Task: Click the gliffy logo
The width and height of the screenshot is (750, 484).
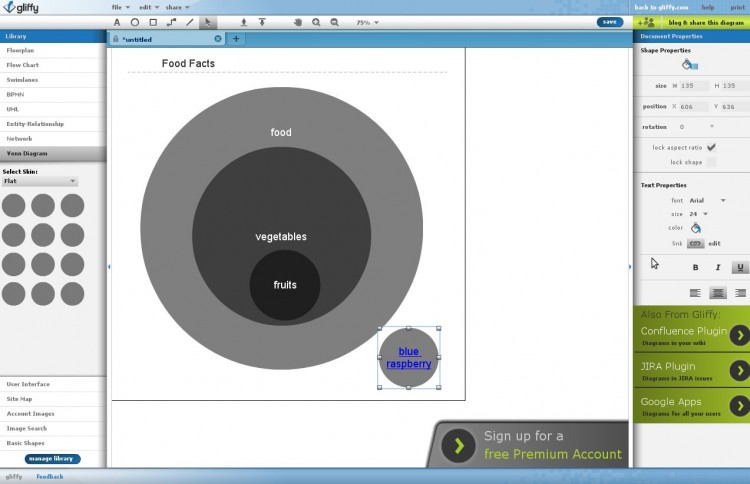Action: (x=21, y=7)
